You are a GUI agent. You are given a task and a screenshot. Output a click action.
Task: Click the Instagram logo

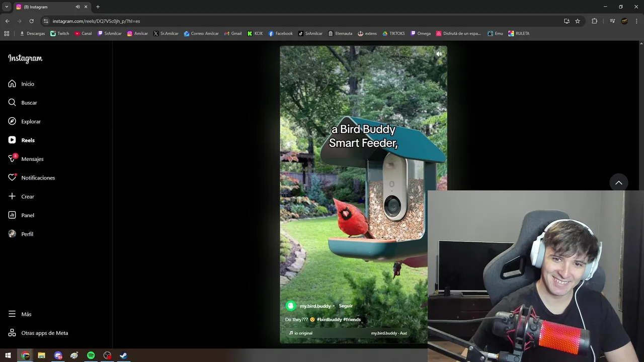click(25, 58)
